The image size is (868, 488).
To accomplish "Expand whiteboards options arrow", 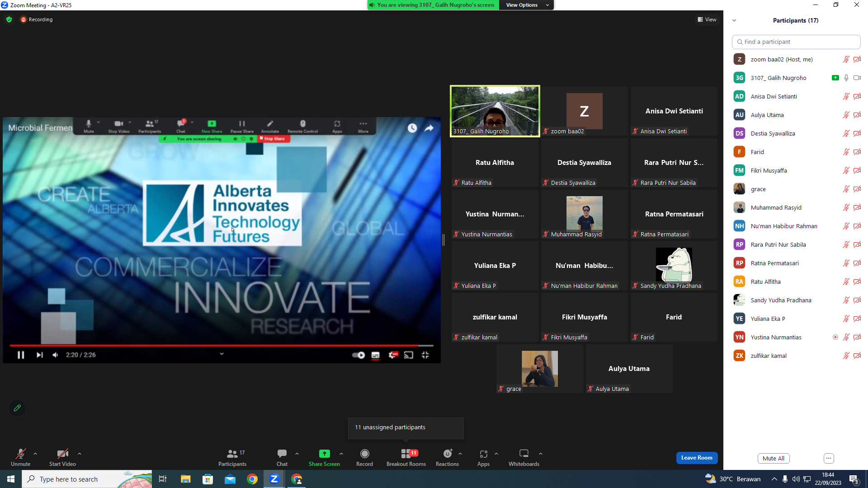I will click(541, 454).
